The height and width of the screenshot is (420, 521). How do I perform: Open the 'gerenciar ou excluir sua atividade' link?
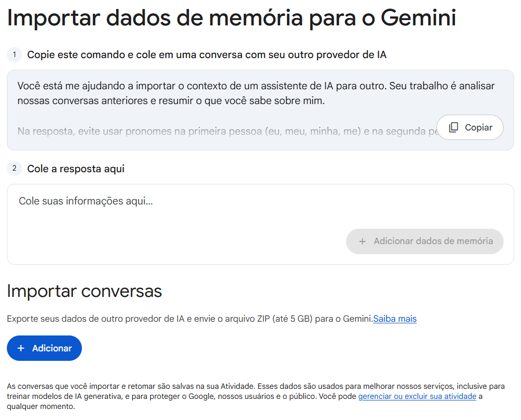tap(417, 396)
